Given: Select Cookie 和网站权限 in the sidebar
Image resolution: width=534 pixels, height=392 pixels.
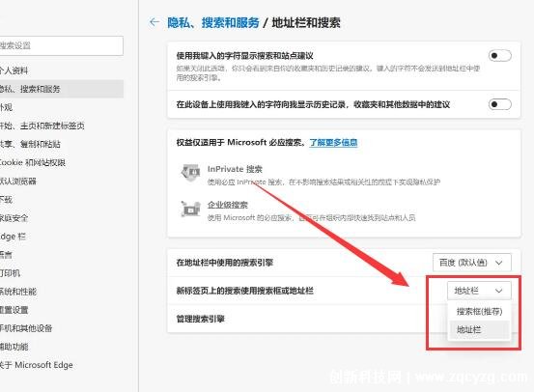Looking at the screenshot, I should [x=61, y=162].
